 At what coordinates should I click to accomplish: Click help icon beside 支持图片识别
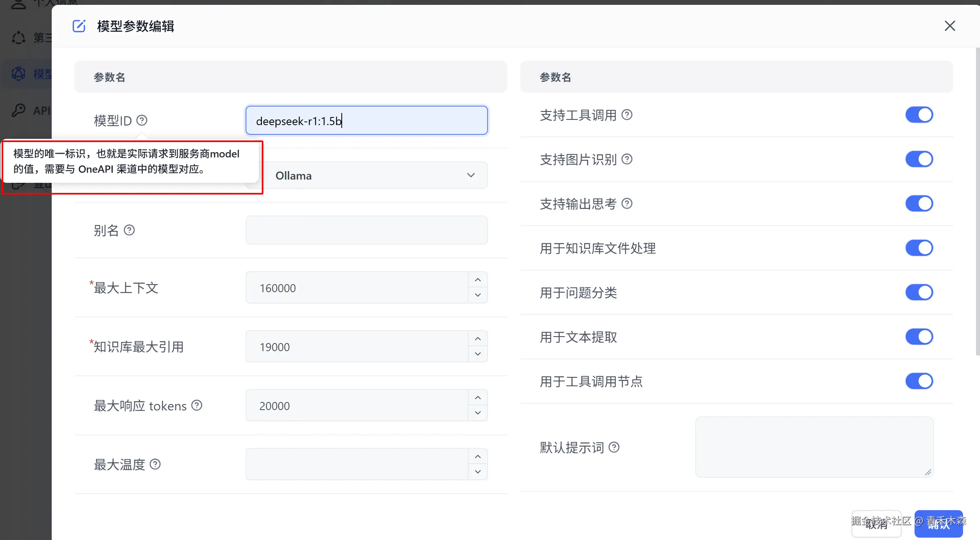[x=627, y=159]
